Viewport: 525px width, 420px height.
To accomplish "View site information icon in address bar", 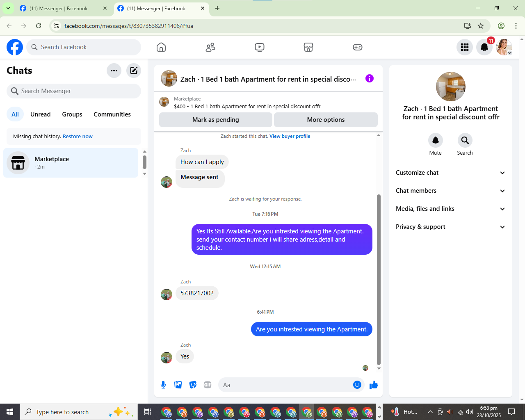I will (57, 26).
